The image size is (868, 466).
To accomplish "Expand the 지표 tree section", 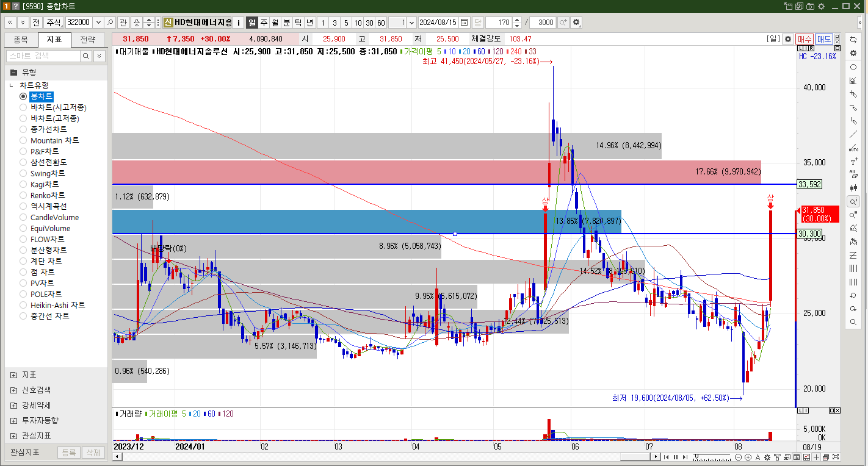I will point(14,375).
